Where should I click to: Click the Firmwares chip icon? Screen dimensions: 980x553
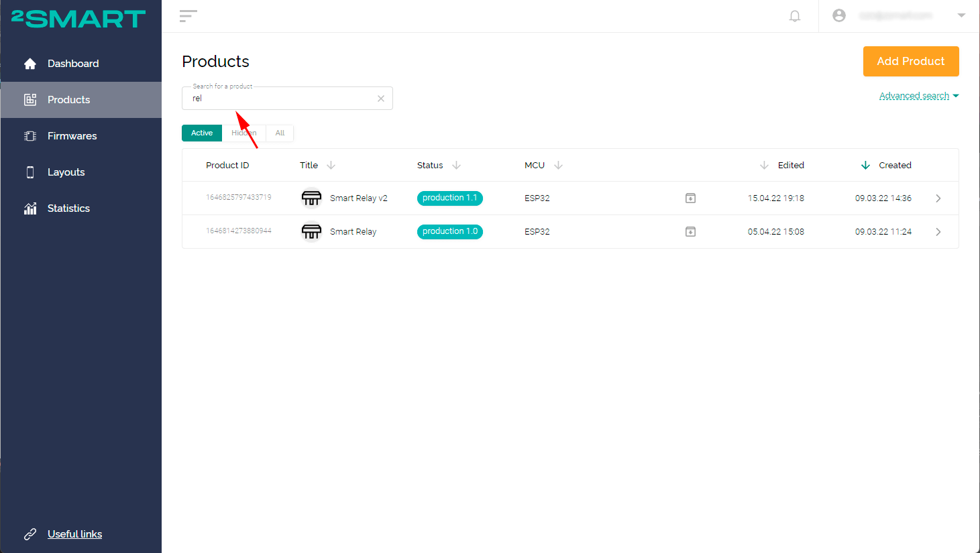pyautogui.click(x=30, y=136)
